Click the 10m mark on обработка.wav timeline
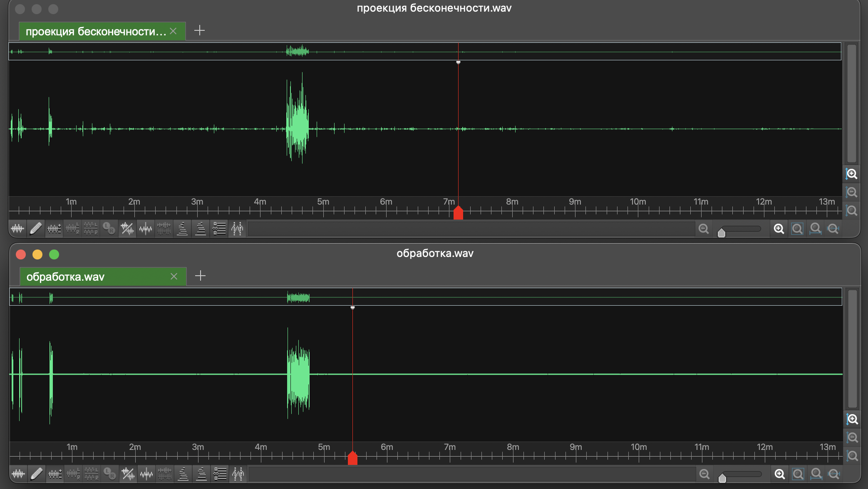The width and height of the screenshot is (868, 489). [x=639, y=447]
